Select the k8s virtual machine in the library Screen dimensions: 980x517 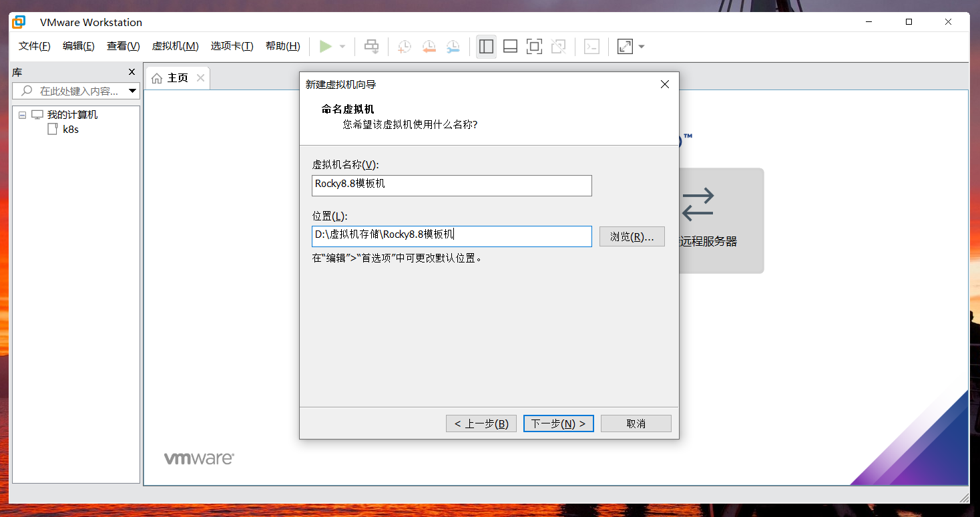coord(71,130)
